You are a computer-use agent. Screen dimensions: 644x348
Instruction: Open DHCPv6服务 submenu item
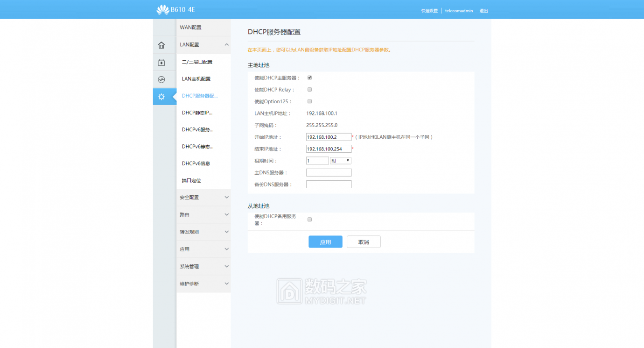click(197, 130)
